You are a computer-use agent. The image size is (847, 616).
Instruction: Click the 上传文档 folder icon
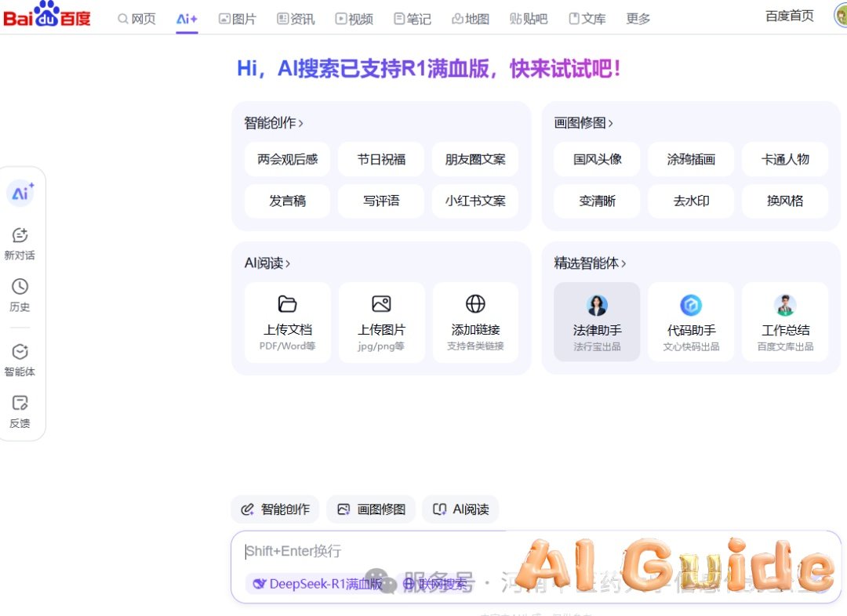click(x=287, y=304)
